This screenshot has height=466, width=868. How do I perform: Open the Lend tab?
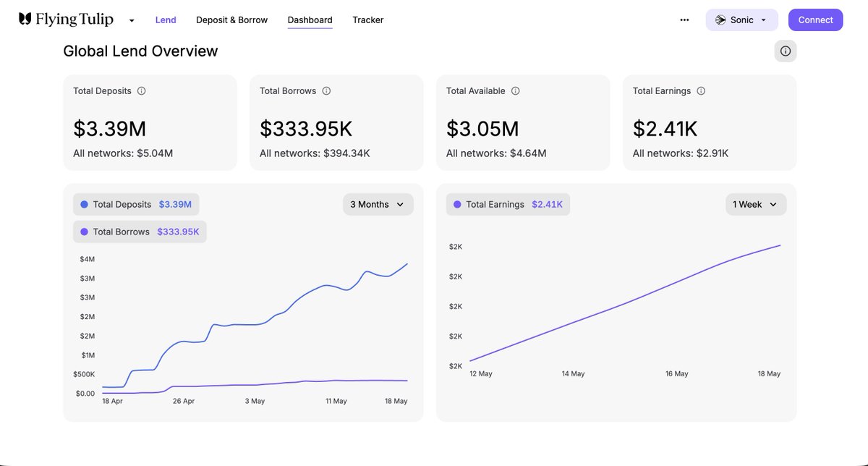pos(166,20)
